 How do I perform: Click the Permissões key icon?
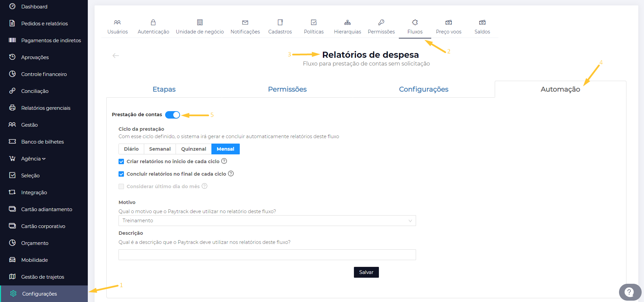(381, 23)
